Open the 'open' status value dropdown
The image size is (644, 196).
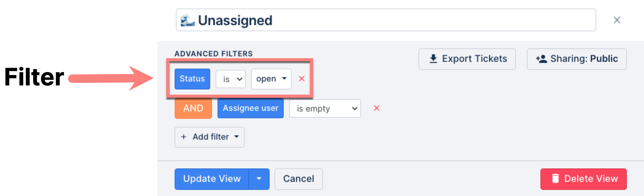(x=271, y=79)
